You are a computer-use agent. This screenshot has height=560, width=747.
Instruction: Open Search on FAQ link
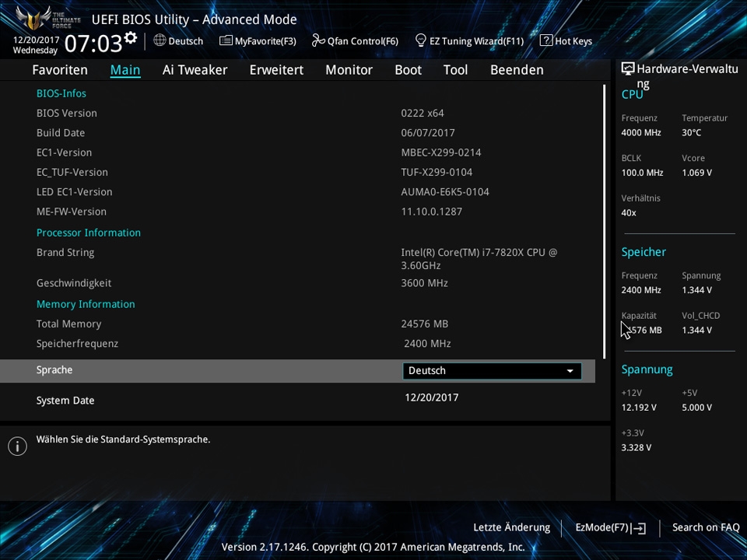click(x=706, y=527)
